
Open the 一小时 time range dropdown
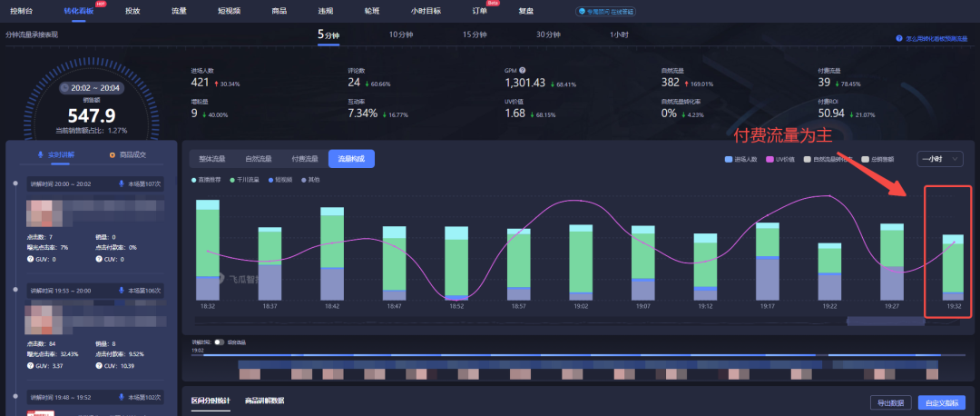coord(939,158)
